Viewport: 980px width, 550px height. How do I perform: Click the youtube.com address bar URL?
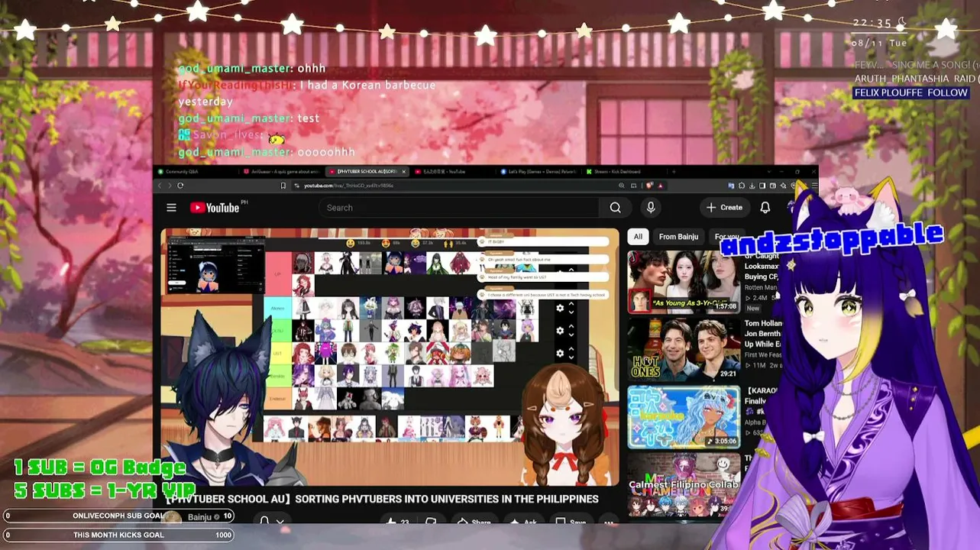coord(348,186)
